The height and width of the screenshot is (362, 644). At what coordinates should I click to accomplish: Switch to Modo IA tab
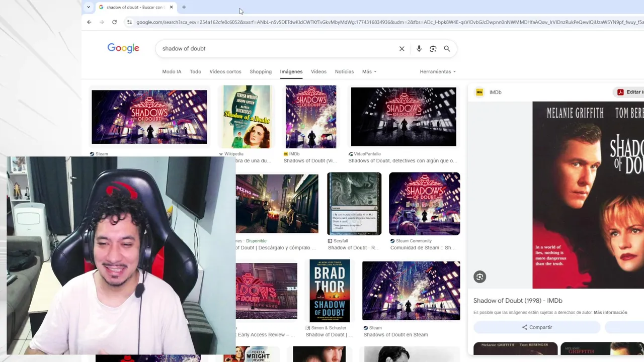click(172, 71)
